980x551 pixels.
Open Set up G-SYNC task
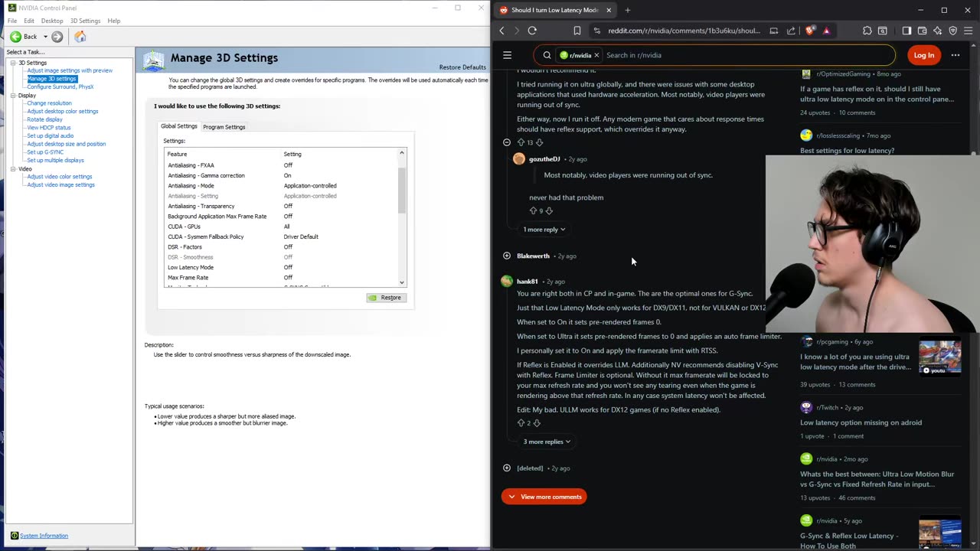coord(45,152)
